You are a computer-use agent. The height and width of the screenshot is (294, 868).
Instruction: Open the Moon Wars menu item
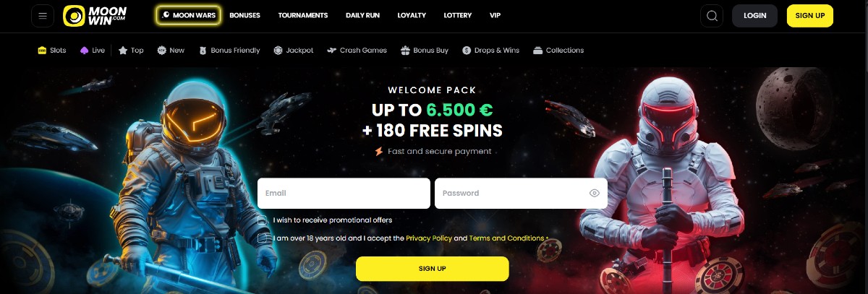(x=188, y=15)
